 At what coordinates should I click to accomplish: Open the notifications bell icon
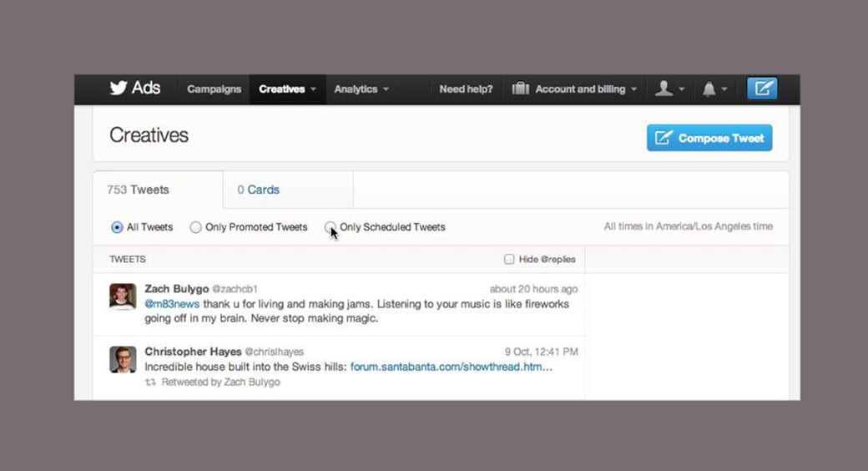pos(709,89)
